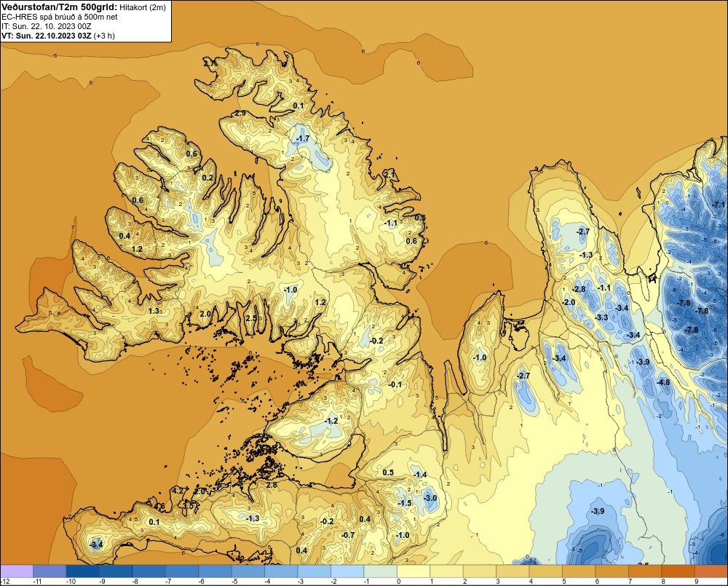This screenshot has width=728, height=586.
Task: Click the 2.1 temperature value
Action: point(389,174)
